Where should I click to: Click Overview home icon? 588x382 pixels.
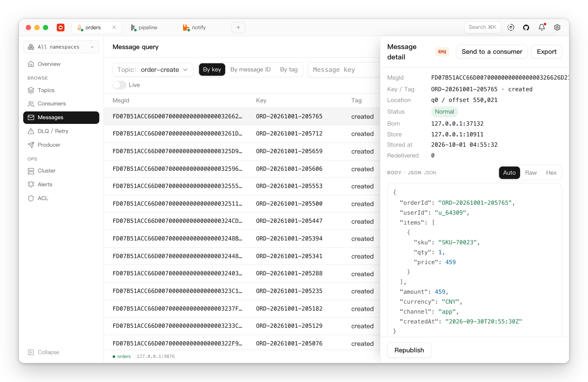click(31, 64)
